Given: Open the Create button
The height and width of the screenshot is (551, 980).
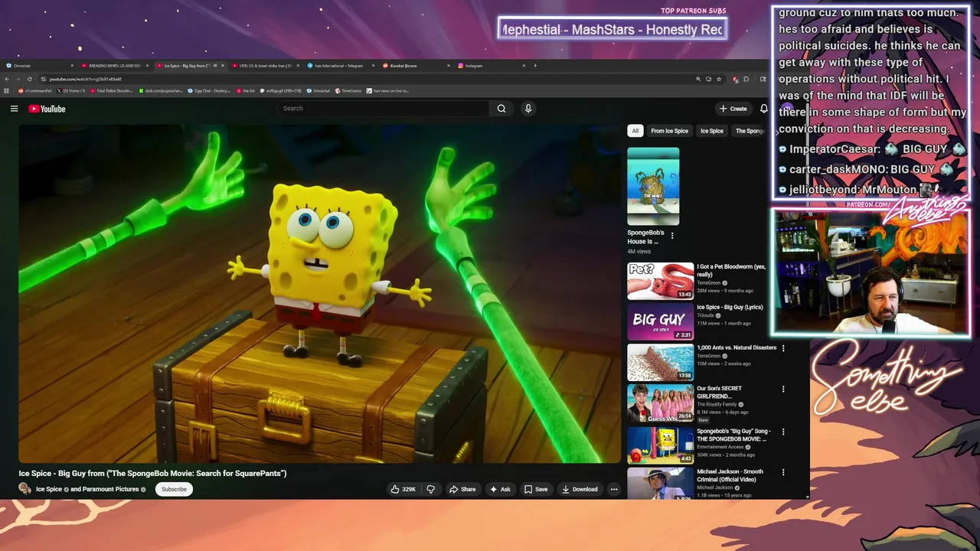Looking at the screenshot, I should click(x=733, y=109).
